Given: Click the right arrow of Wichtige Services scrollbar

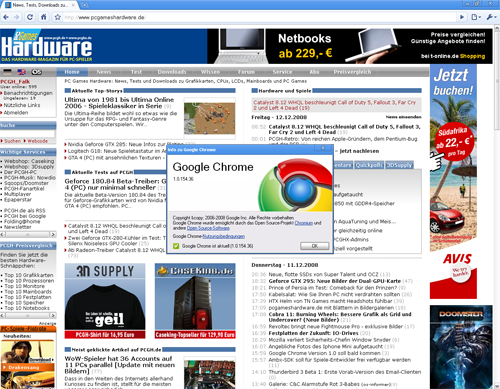Looking at the screenshot, I should click(53, 235).
